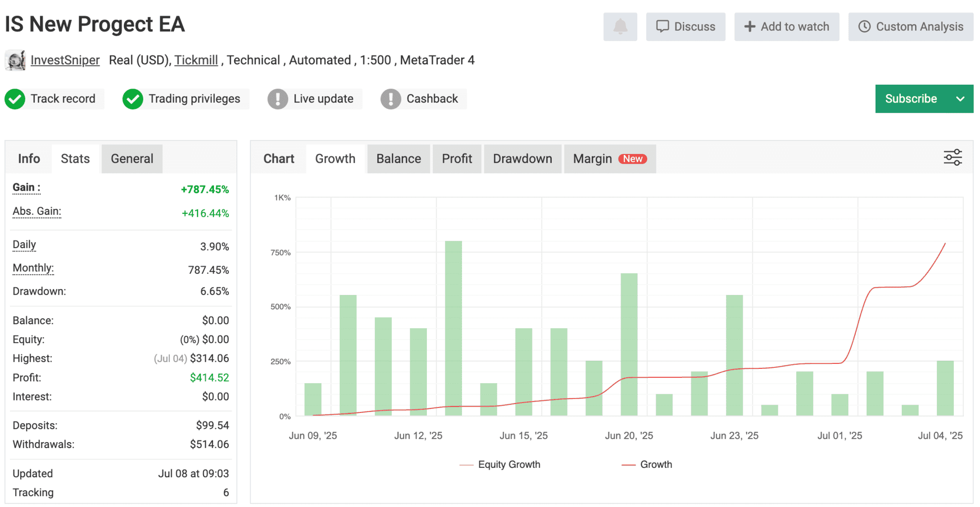Click the Add to watch button
The width and height of the screenshot is (980, 507).
coord(786,27)
